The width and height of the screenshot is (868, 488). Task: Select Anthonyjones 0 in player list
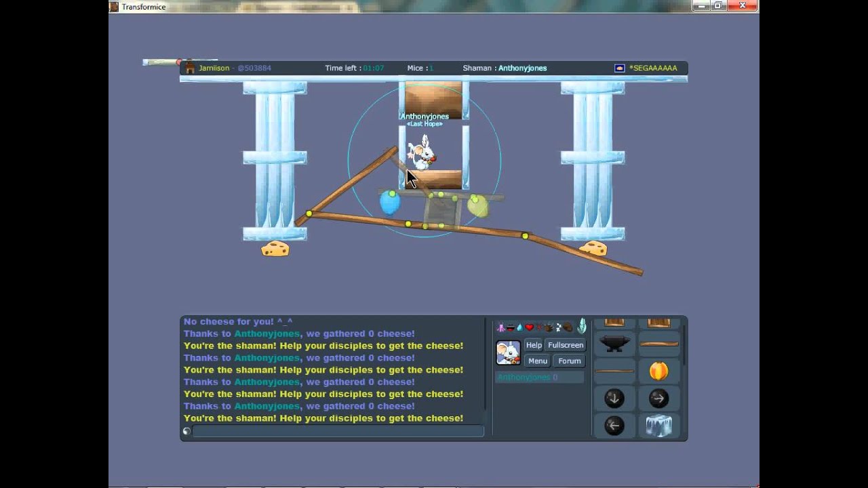point(539,378)
